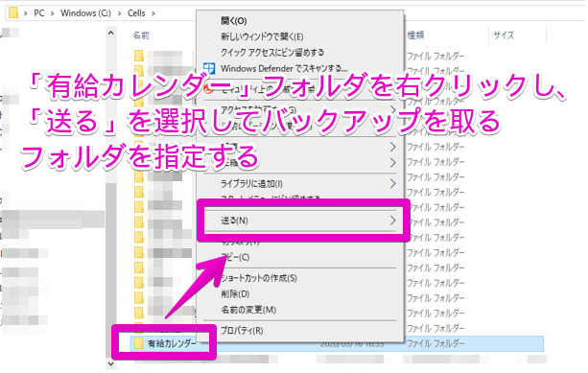Go to PC in the breadcrumb
Image resolution: width=588 pixels, height=373 pixels.
(x=39, y=13)
